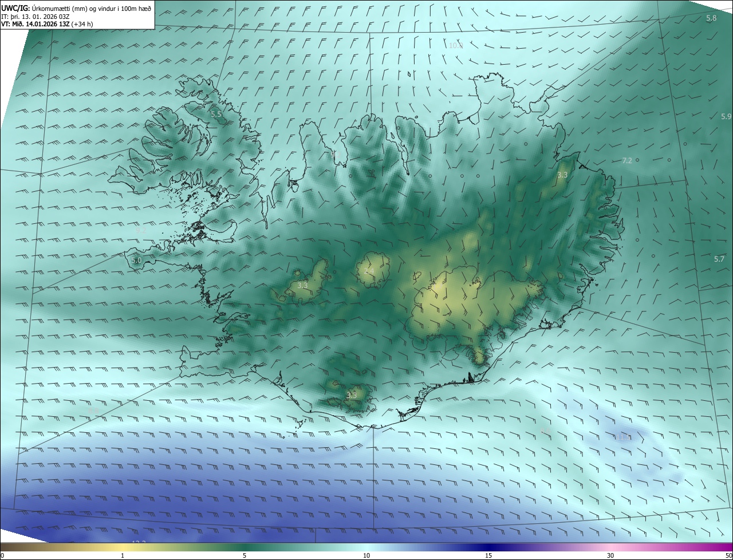Click the "5.7" value label
The height and width of the screenshot is (560, 733).
[x=719, y=259]
